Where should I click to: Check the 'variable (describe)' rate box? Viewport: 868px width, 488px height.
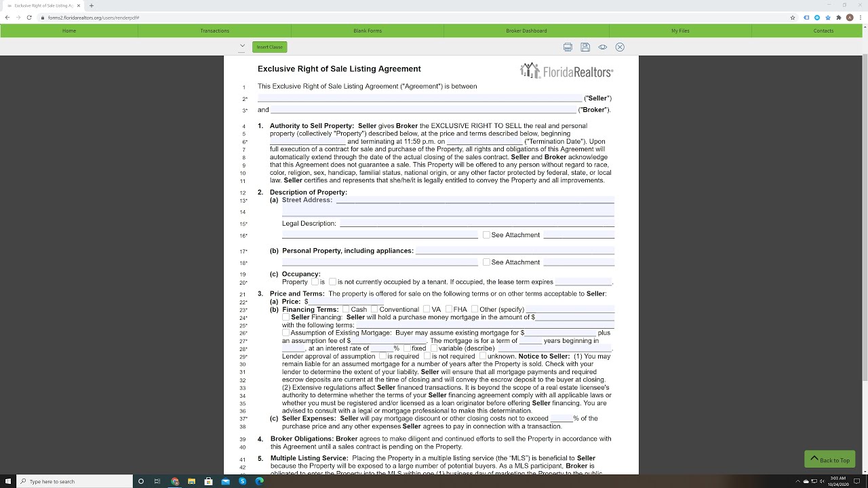[x=434, y=348]
